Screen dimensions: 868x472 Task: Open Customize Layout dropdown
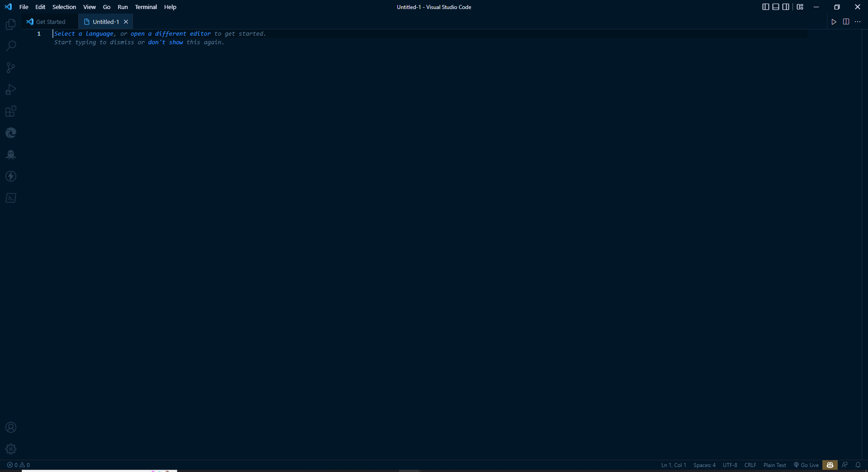(800, 7)
